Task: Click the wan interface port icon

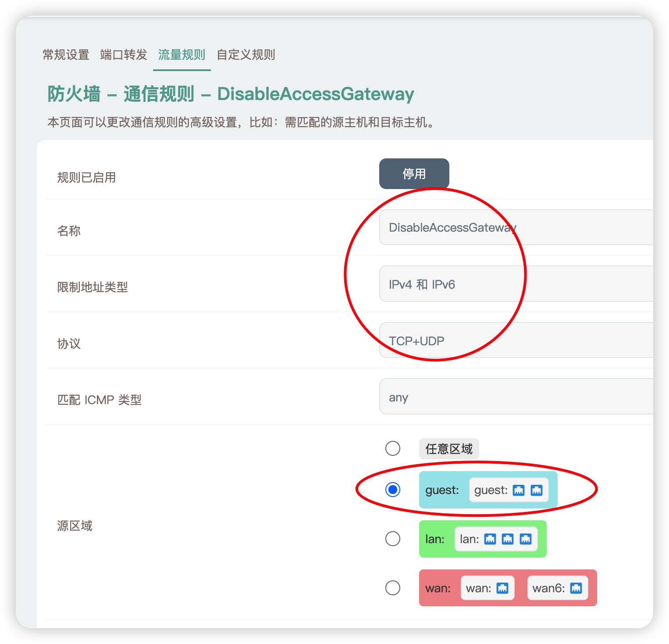Action: tap(503, 588)
